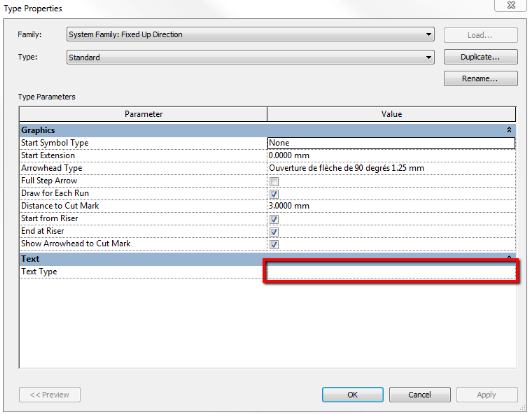Select the Arrowhead Type parameter label
528x414 pixels.
[x=52, y=168]
